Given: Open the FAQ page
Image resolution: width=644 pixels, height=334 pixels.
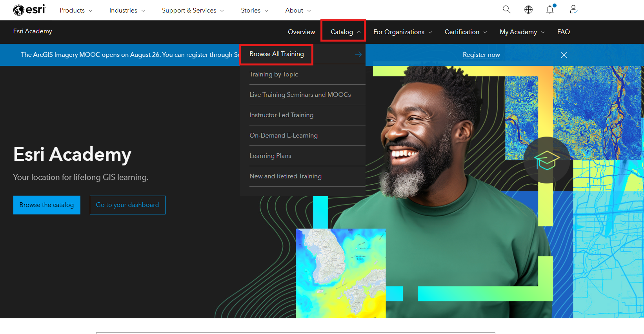Looking at the screenshot, I should coord(564,32).
